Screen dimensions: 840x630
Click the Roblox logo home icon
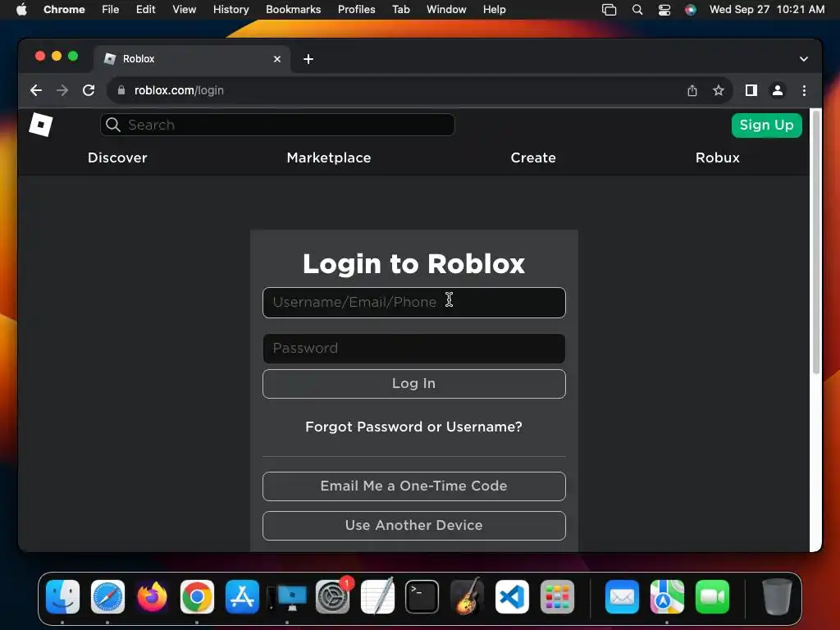click(x=41, y=125)
